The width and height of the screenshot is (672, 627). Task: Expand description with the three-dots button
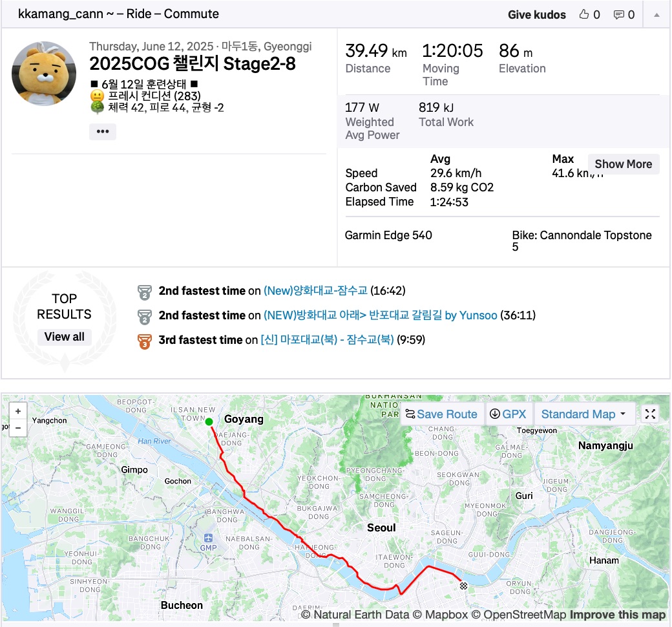(103, 132)
